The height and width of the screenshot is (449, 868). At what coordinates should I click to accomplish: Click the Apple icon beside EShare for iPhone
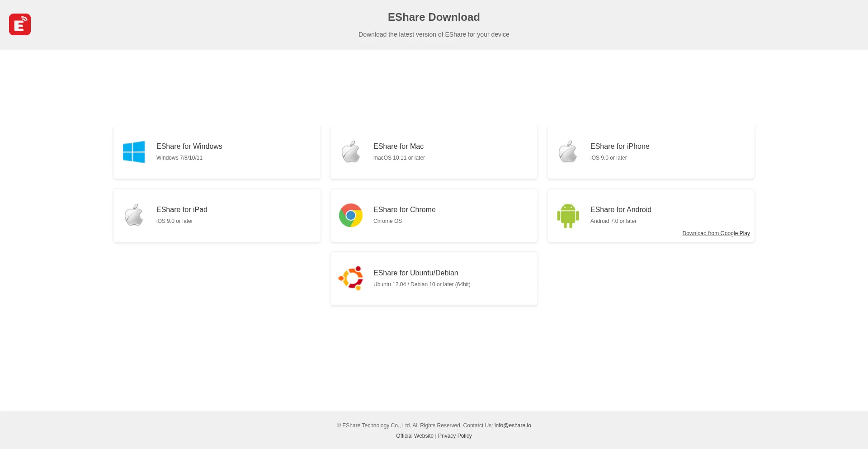click(568, 152)
